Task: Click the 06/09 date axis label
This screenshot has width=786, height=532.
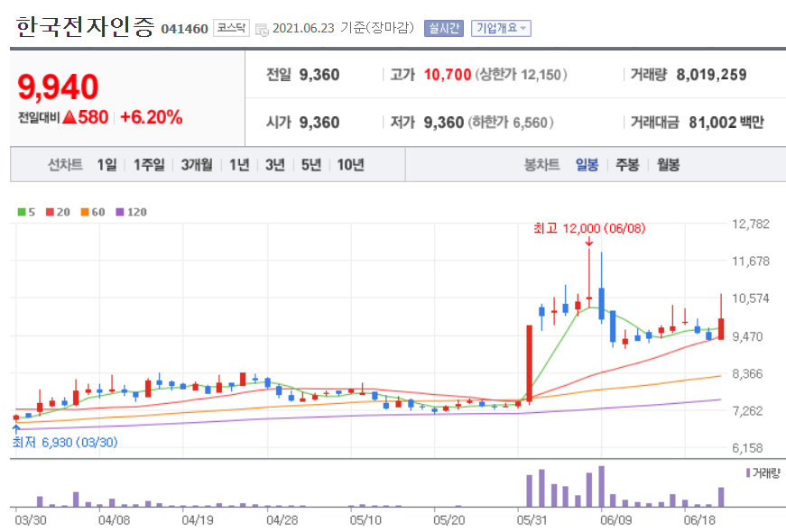Action: [616, 520]
